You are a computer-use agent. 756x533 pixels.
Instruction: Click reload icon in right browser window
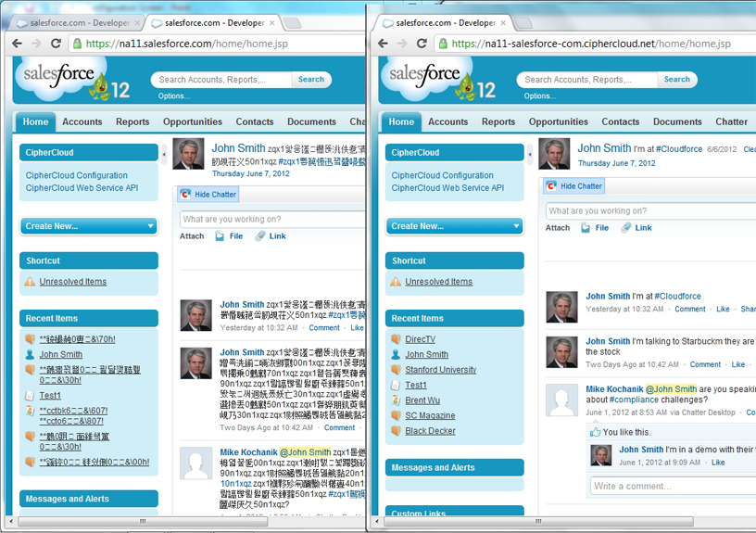(x=422, y=44)
